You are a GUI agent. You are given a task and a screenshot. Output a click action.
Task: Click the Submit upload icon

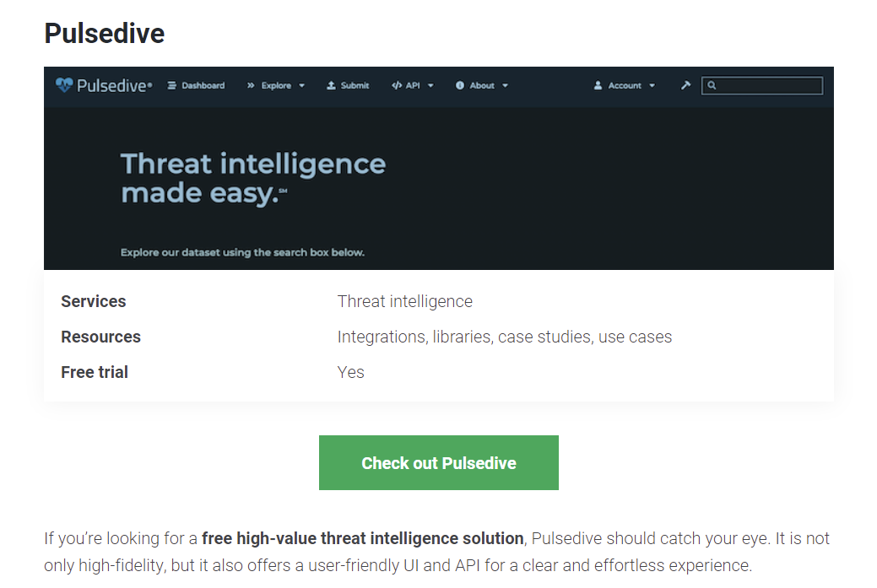coord(331,85)
